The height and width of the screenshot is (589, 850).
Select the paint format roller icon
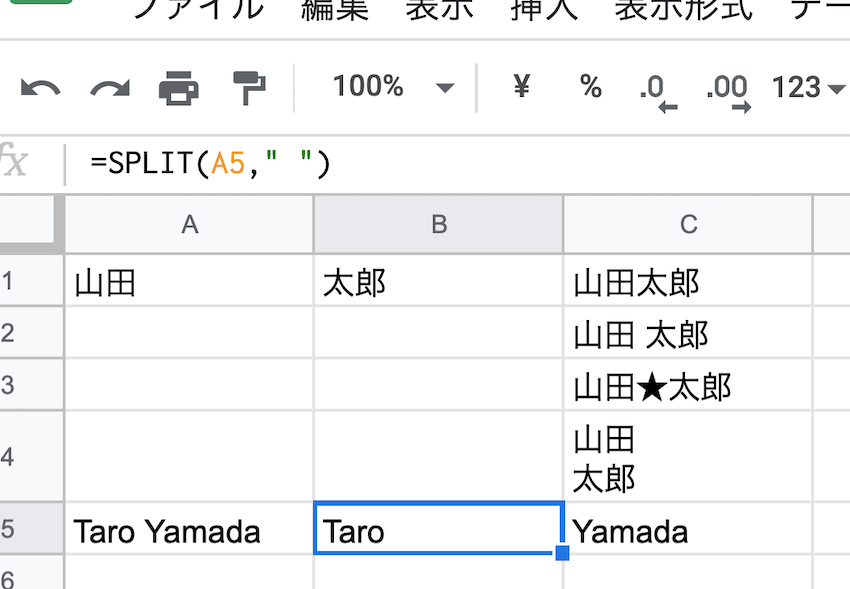click(x=246, y=88)
